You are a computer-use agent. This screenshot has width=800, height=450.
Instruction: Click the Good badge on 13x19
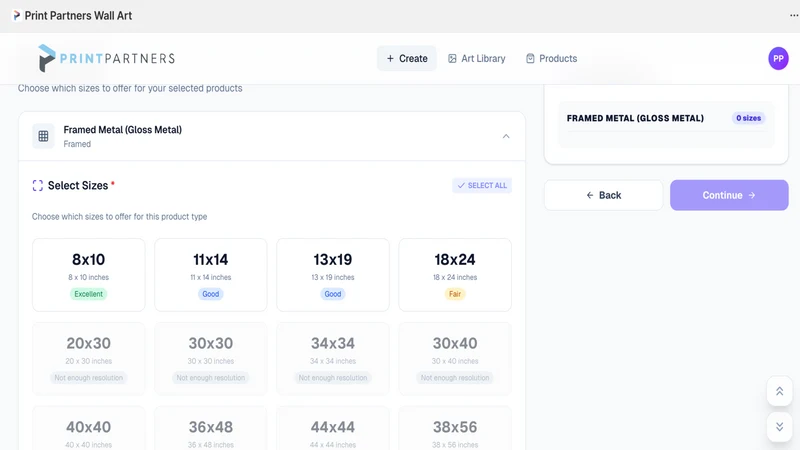tap(333, 294)
